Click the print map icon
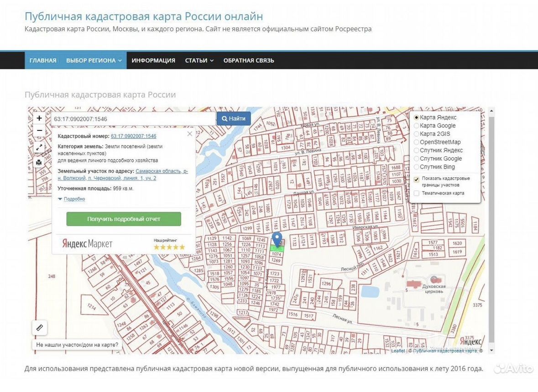 pyautogui.click(x=39, y=162)
